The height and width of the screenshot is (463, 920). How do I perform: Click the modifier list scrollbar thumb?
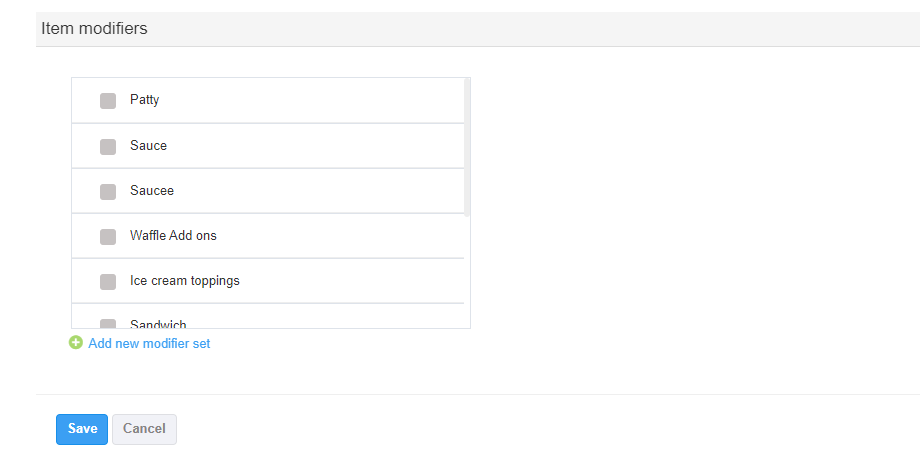[467, 146]
